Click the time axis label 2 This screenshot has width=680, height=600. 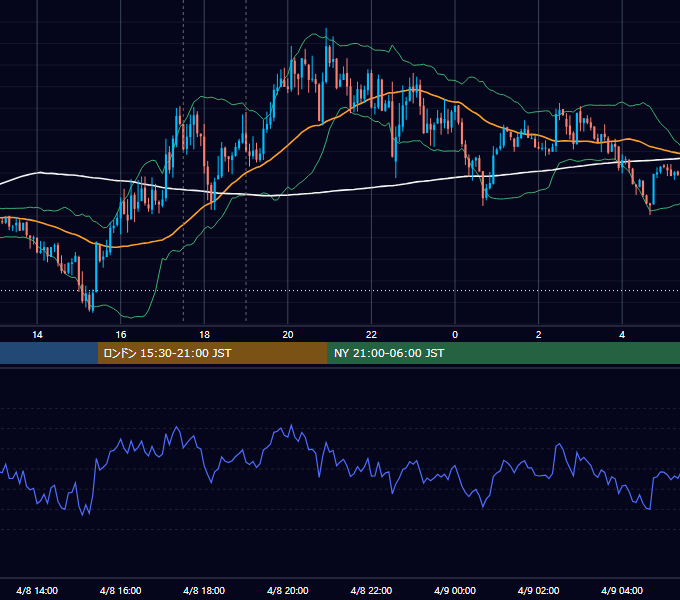click(539, 335)
